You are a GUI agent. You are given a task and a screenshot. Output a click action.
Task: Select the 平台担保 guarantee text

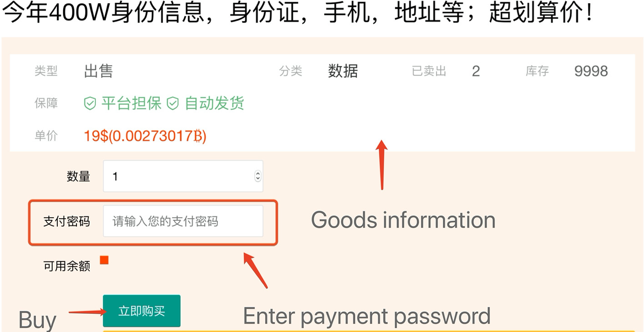(x=131, y=103)
